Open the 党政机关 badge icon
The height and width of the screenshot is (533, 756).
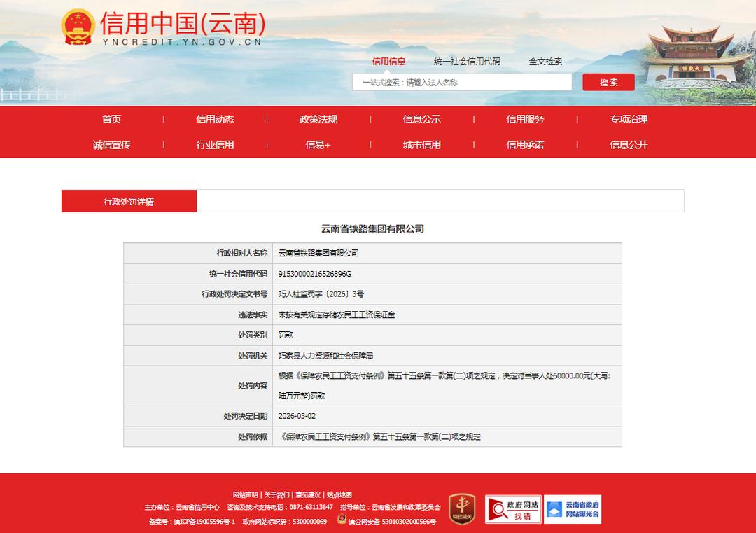(x=463, y=508)
